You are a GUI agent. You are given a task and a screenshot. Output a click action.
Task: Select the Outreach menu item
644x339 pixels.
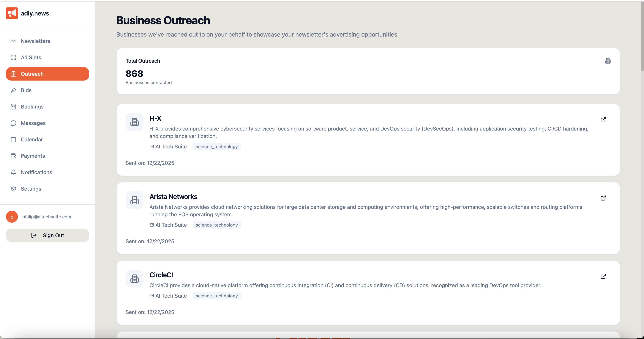(48, 74)
